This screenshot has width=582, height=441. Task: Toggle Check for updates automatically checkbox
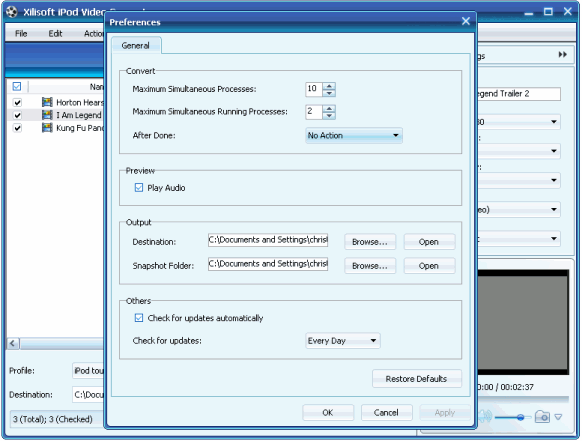point(139,318)
